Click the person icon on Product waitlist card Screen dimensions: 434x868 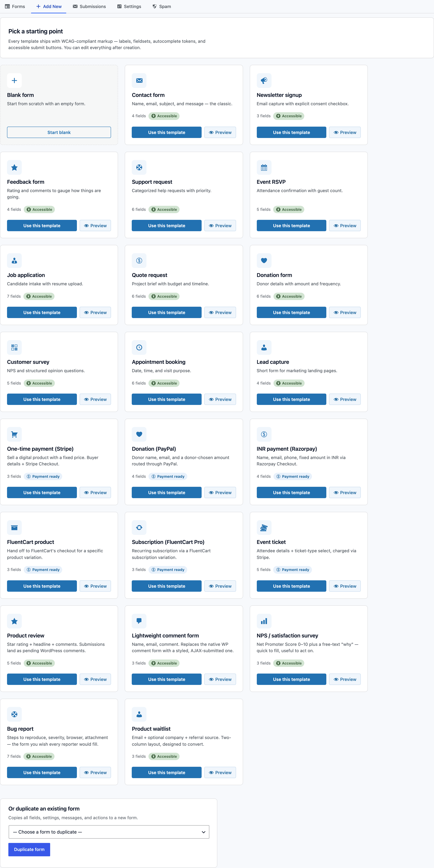pyautogui.click(x=139, y=714)
